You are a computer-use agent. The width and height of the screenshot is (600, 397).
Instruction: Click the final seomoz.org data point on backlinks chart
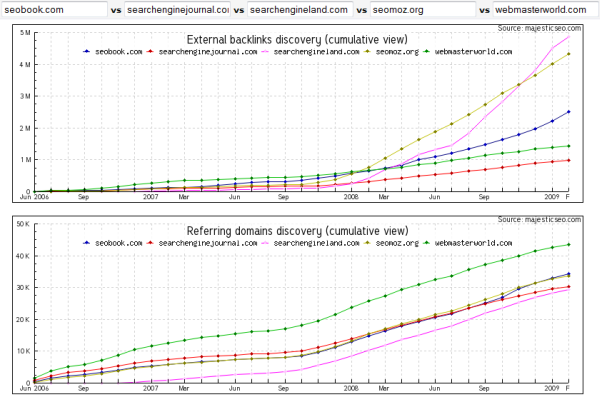click(569, 54)
